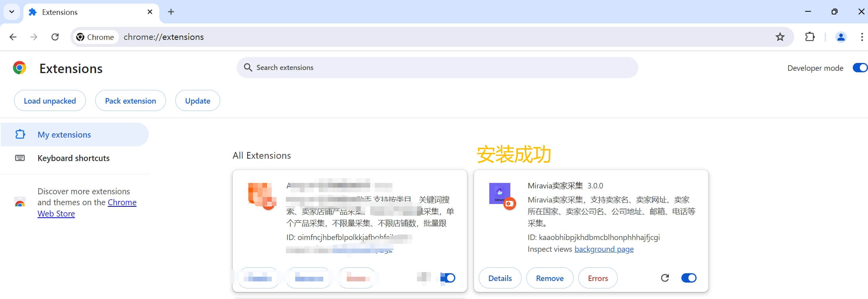The image size is (868, 299).
Task: Click the Miravia version 3.0.0 text
Action: tap(595, 186)
